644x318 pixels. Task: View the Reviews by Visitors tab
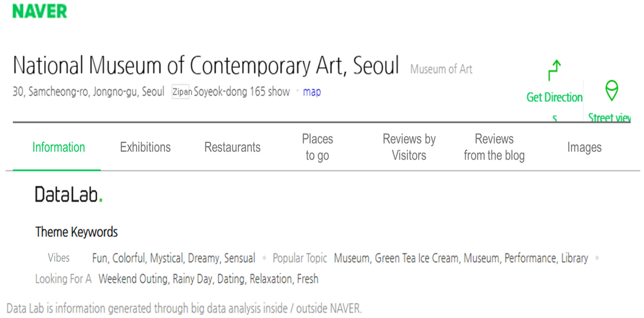[x=409, y=147]
